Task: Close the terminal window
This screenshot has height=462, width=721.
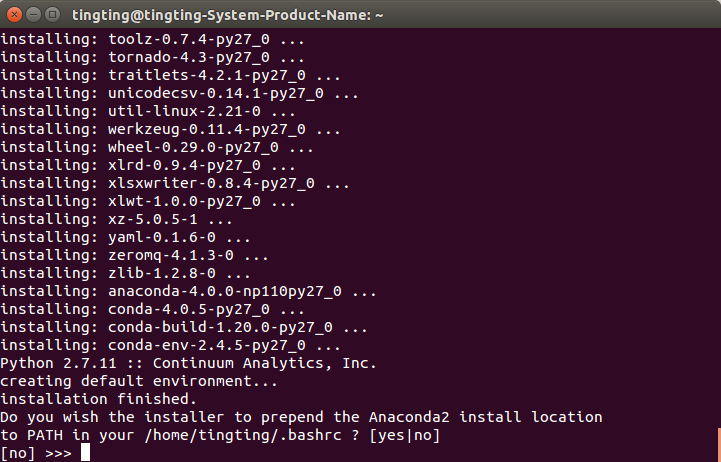Action: [x=13, y=15]
